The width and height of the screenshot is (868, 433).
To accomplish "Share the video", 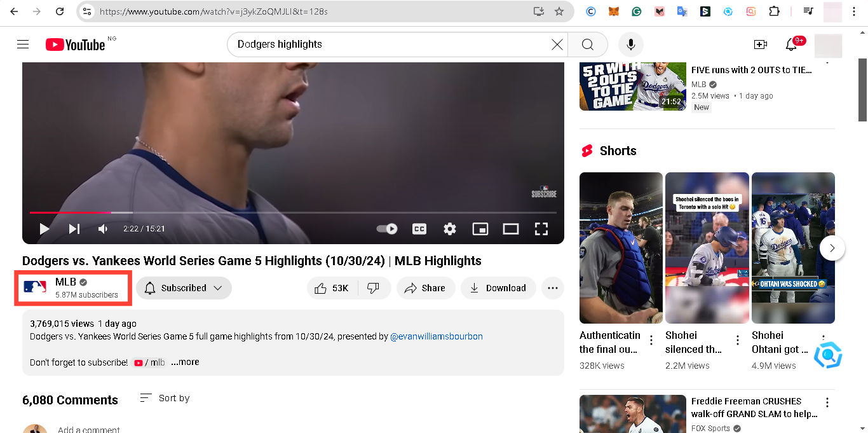I will [426, 288].
